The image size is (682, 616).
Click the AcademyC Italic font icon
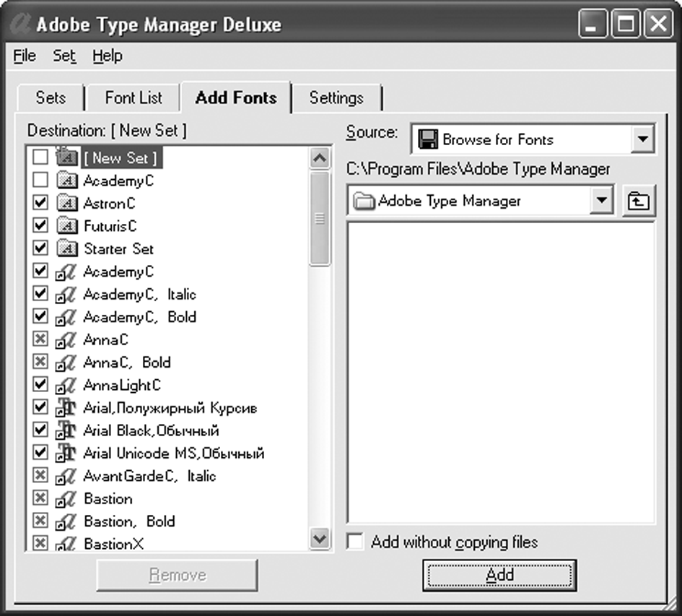pyautogui.click(x=66, y=295)
